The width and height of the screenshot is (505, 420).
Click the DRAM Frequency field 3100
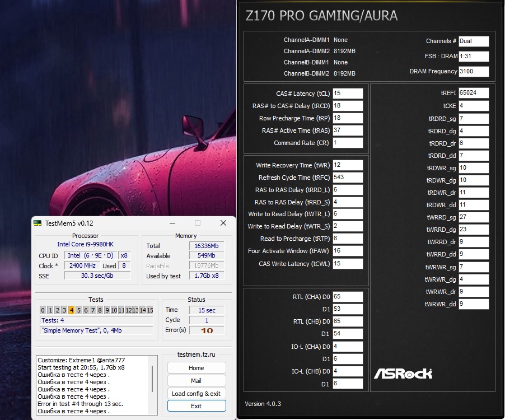[x=474, y=72]
